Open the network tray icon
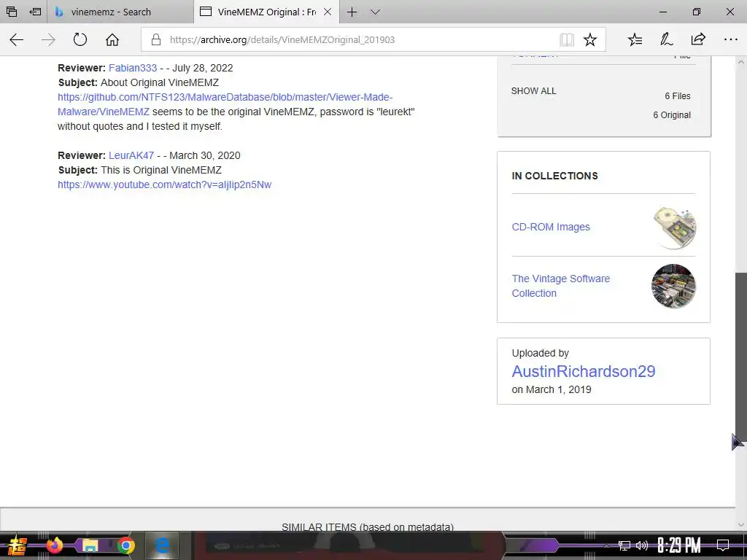747x560 pixels. coord(624,545)
